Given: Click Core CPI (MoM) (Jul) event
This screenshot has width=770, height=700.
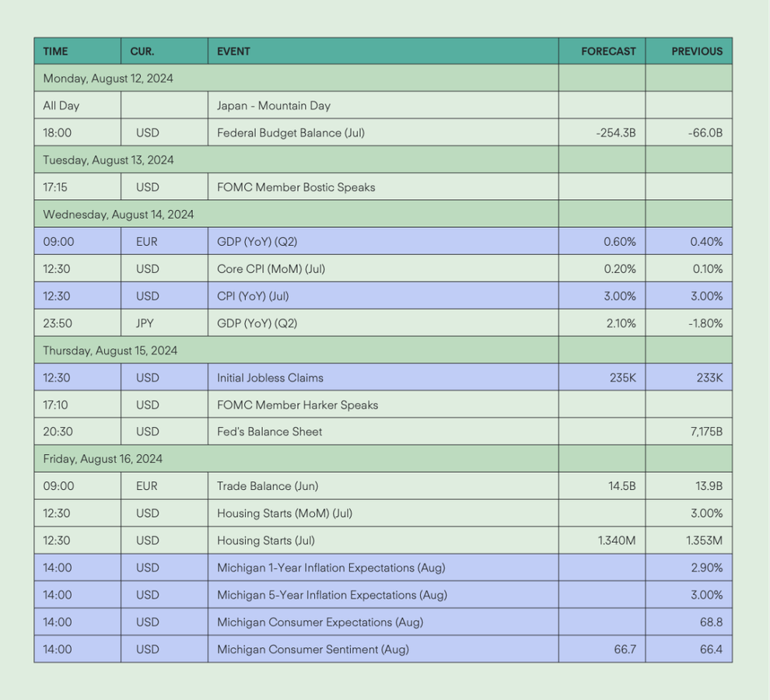Looking at the screenshot, I should pyautogui.click(x=271, y=268).
